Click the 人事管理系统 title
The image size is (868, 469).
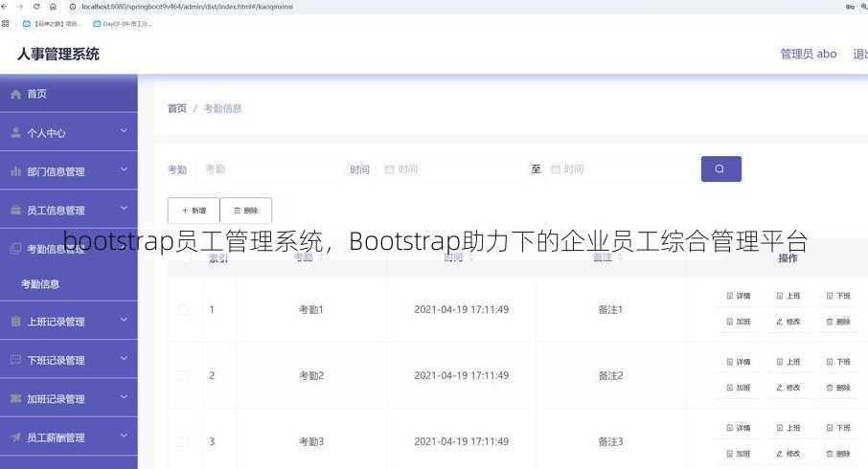click(x=58, y=54)
